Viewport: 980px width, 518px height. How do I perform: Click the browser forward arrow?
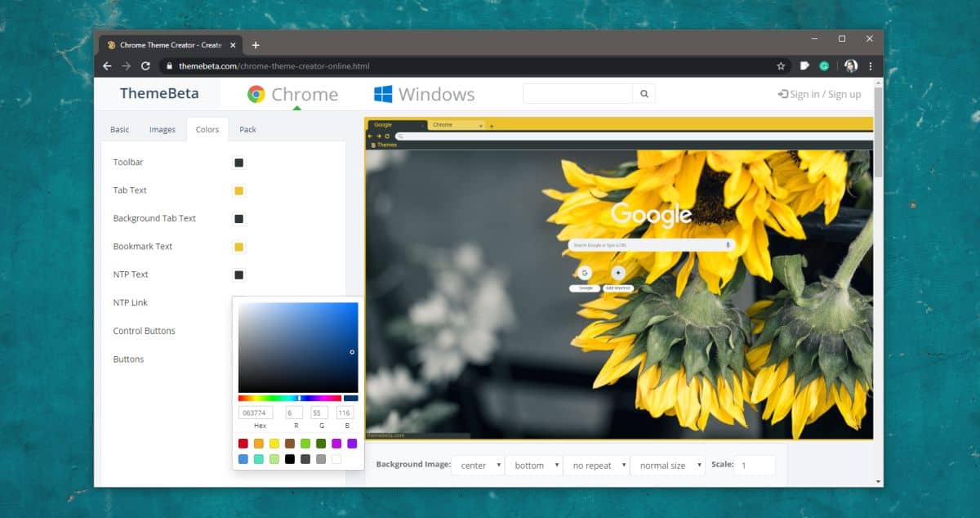[127, 66]
